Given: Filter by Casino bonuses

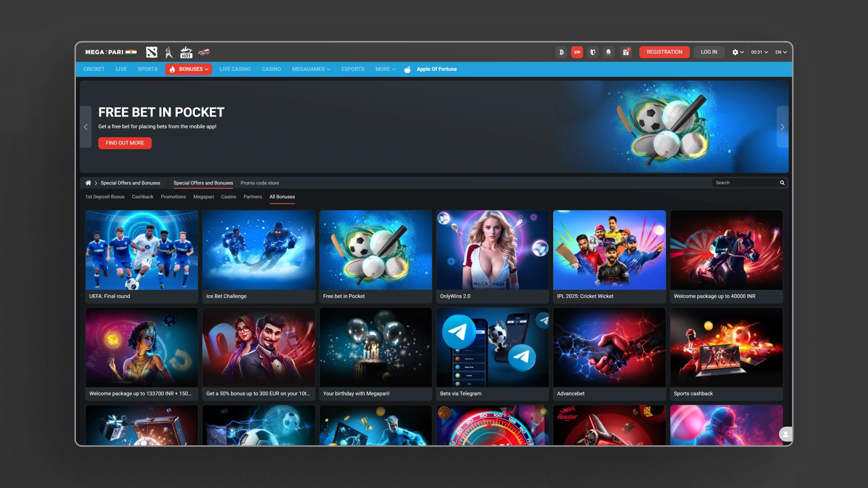Looking at the screenshot, I should (x=229, y=197).
